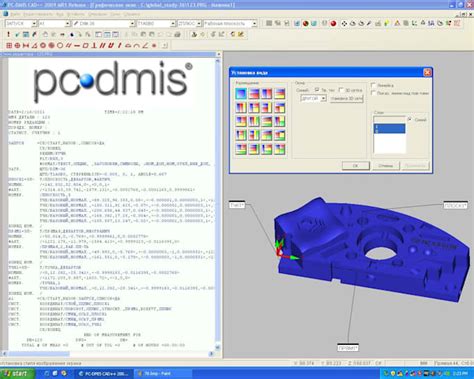Open the T1A0B0 tip combo dropdown
Viewport: 474px width, 379px height.
173,24
